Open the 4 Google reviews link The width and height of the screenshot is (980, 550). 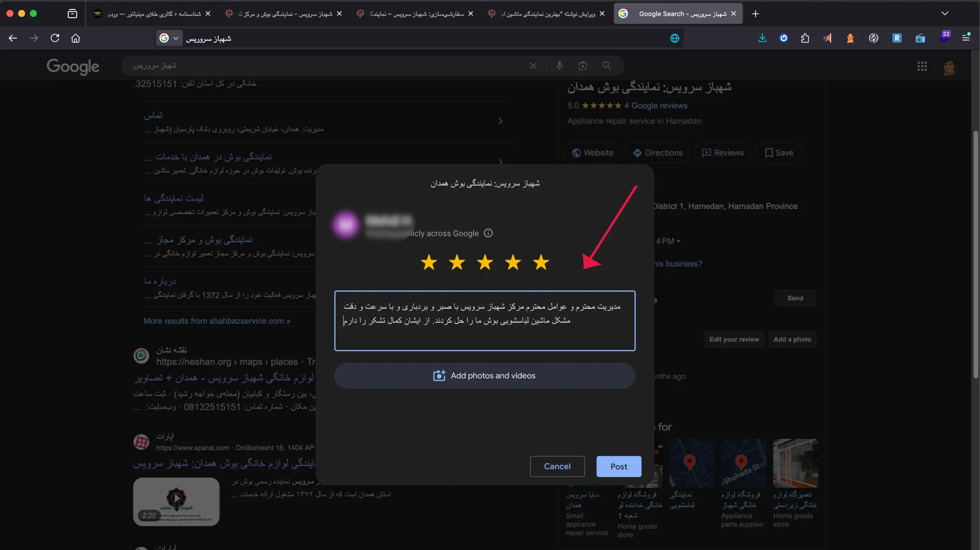(x=655, y=106)
